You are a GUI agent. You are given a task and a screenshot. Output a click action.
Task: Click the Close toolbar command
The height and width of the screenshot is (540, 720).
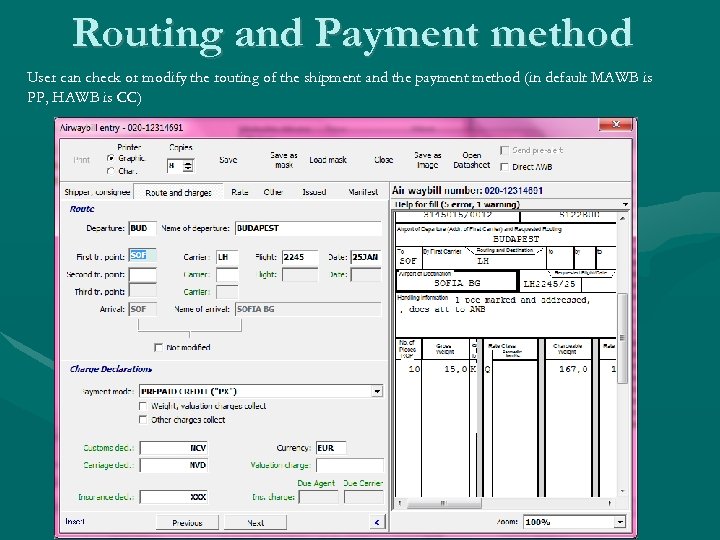click(383, 160)
